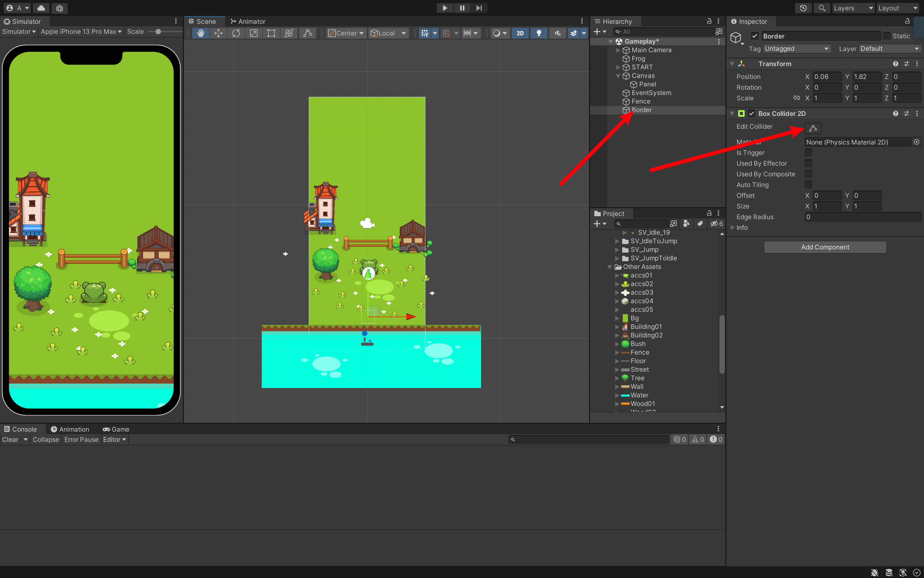Screen dimensions: 924x578
Task: Toggle the constrained proportions link for Scale
Action: (796, 98)
